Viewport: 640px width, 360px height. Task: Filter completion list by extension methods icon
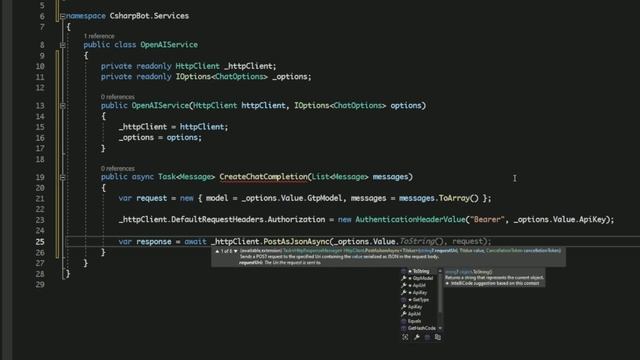[438, 337]
